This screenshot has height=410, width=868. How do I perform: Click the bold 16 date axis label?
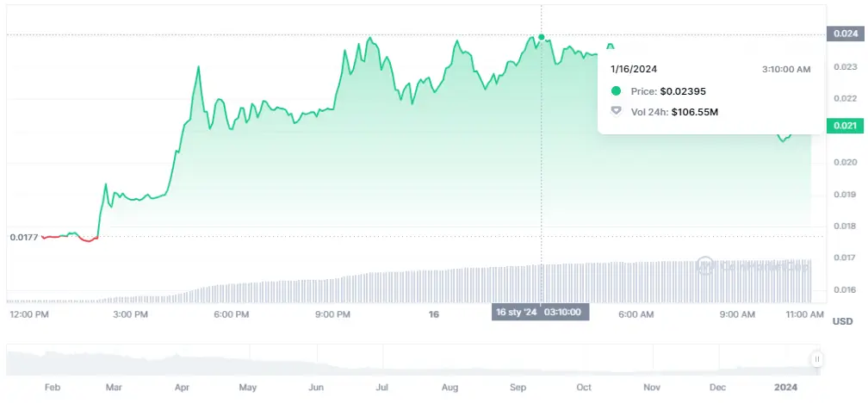(434, 314)
